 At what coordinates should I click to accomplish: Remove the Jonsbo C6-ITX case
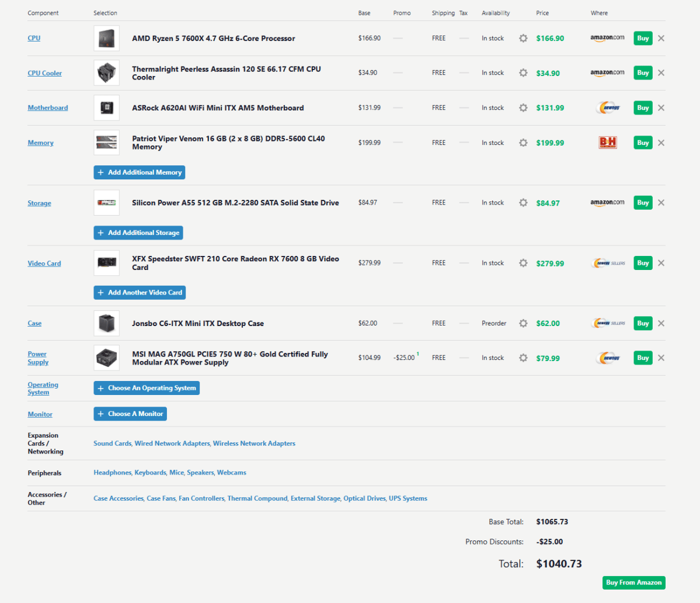point(661,323)
